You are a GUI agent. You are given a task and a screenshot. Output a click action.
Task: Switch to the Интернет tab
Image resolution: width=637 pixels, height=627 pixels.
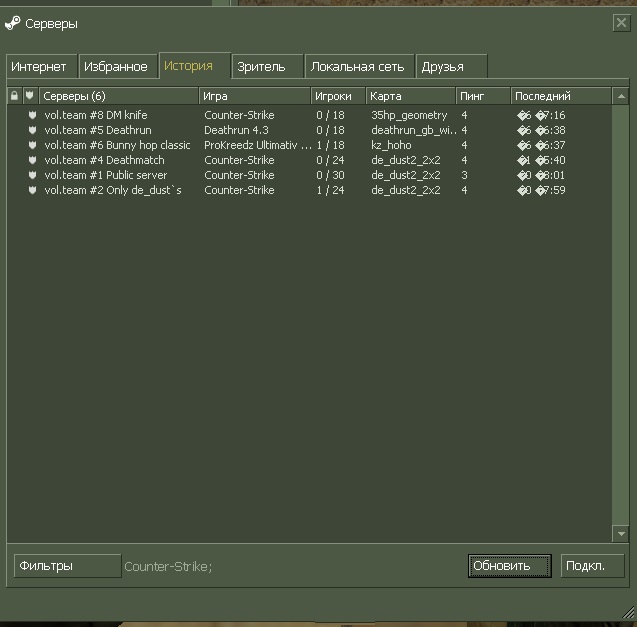pyautogui.click(x=41, y=66)
